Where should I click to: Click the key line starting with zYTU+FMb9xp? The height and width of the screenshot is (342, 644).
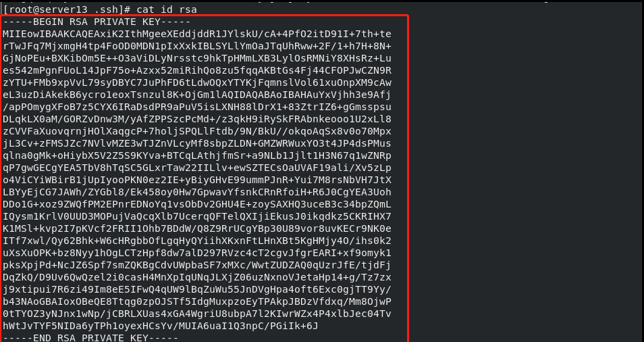(197, 82)
